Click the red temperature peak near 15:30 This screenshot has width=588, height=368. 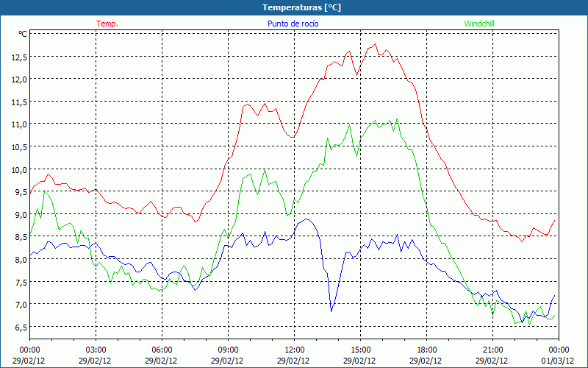(x=375, y=44)
